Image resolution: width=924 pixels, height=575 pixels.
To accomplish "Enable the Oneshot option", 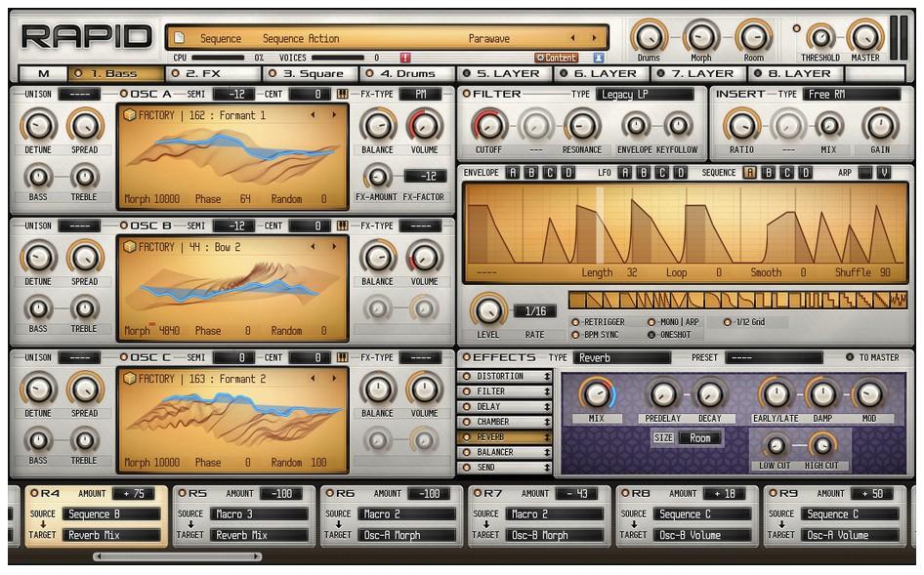I will 651,335.
